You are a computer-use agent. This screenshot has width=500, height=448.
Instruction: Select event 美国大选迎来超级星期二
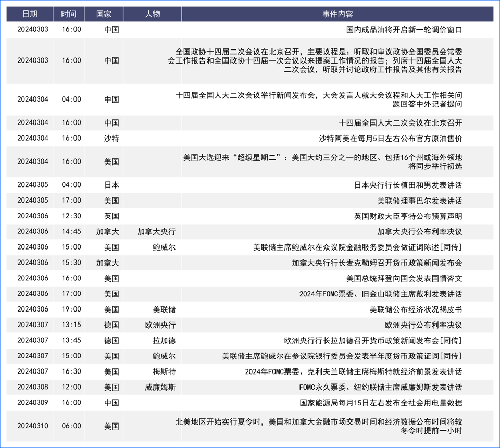[323, 161]
